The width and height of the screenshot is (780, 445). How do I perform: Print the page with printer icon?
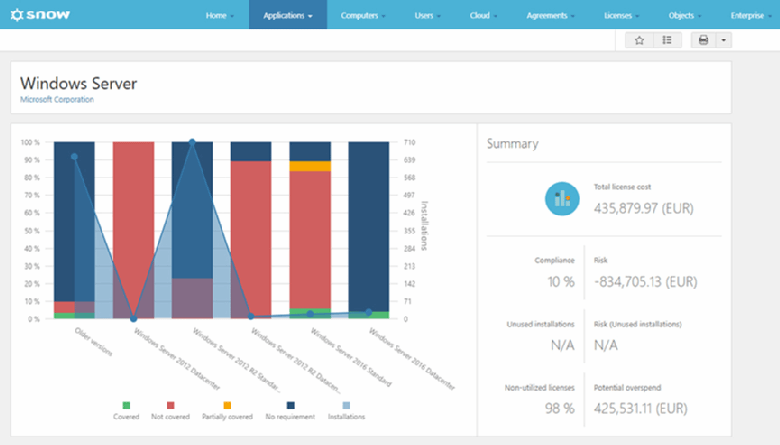703,40
